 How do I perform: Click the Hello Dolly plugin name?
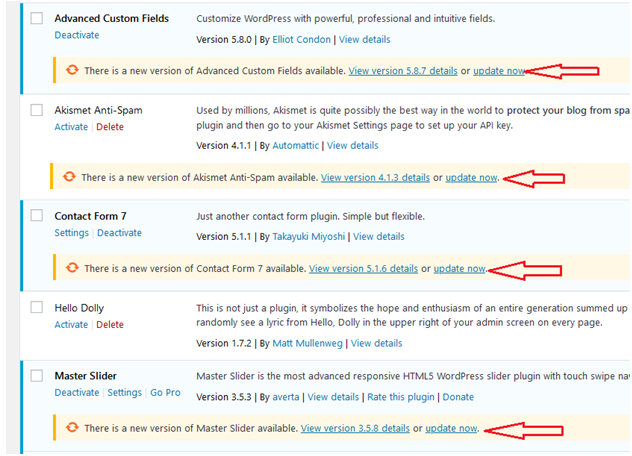pyautogui.click(x=79, y=308)
